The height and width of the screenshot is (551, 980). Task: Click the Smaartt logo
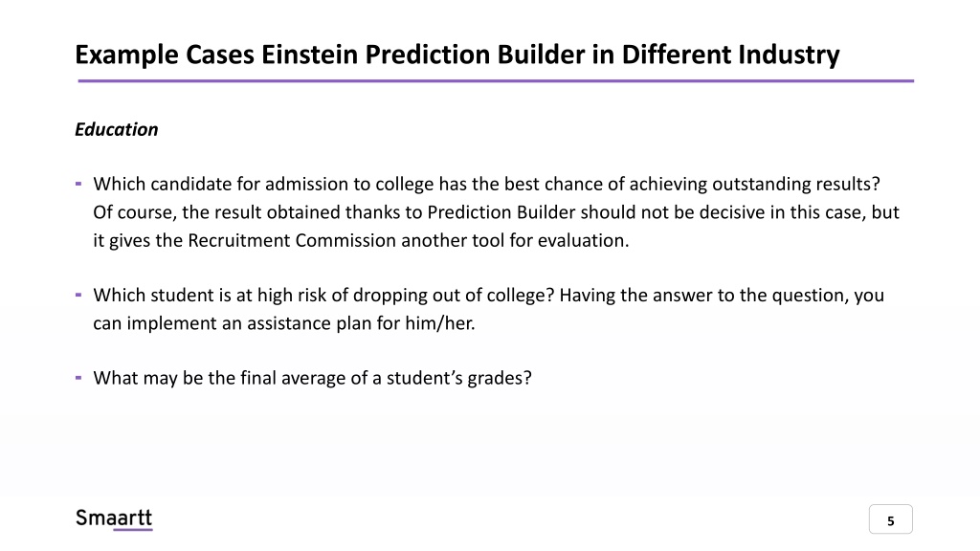coord(114,518)
